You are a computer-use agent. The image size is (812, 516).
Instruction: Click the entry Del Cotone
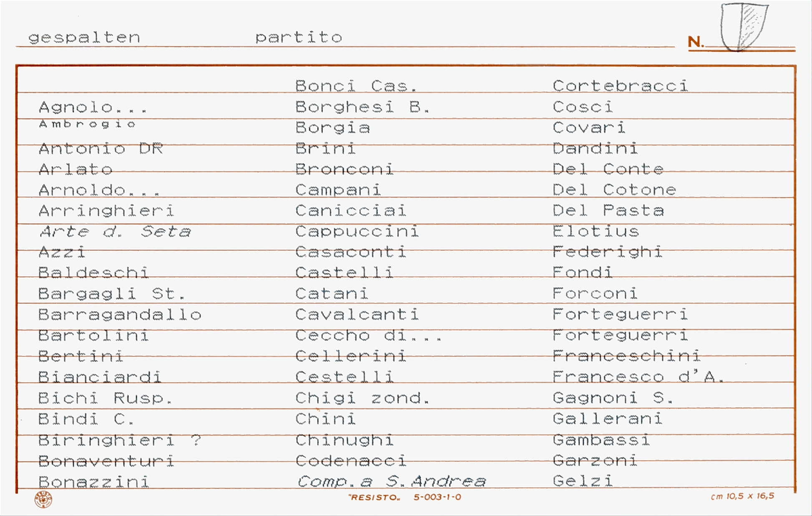(x=614, y=190)
